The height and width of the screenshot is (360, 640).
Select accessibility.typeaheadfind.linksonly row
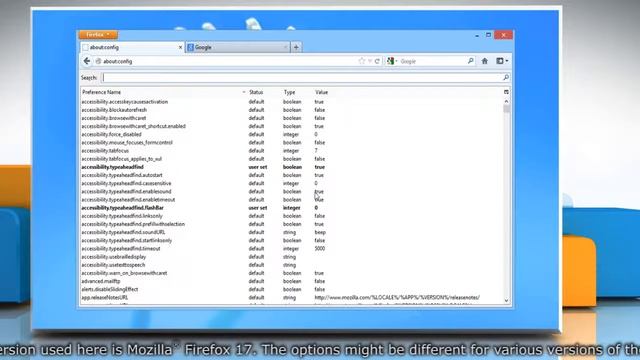pyautogui.click(x=291, y=216)
